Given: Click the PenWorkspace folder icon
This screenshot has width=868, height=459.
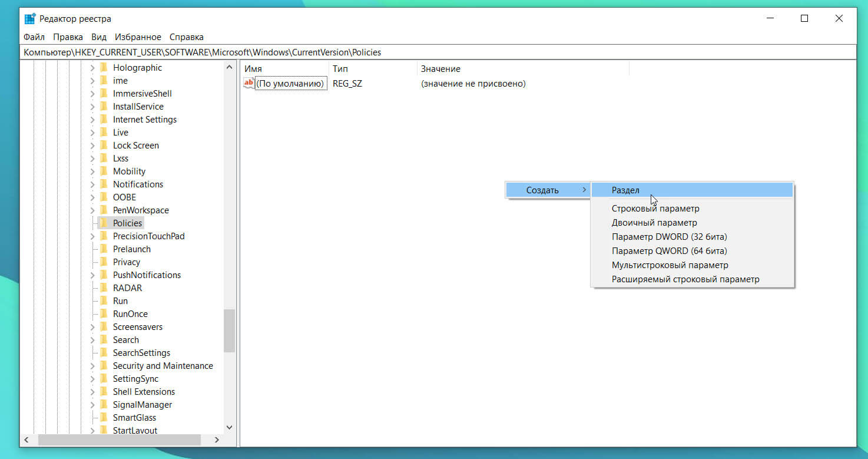Looking at the screenshot, I should pos(104,210).
